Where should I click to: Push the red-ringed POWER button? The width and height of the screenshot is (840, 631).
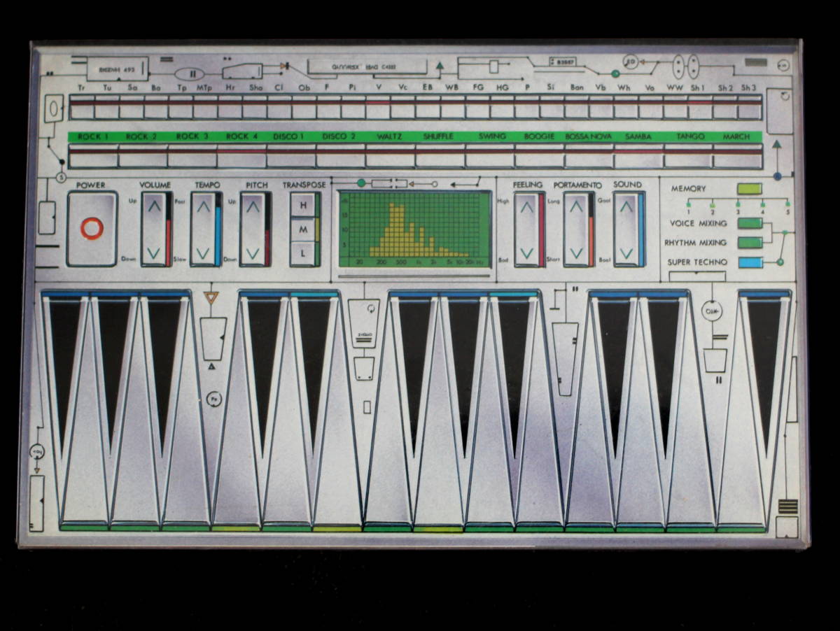tap(92, 228)
